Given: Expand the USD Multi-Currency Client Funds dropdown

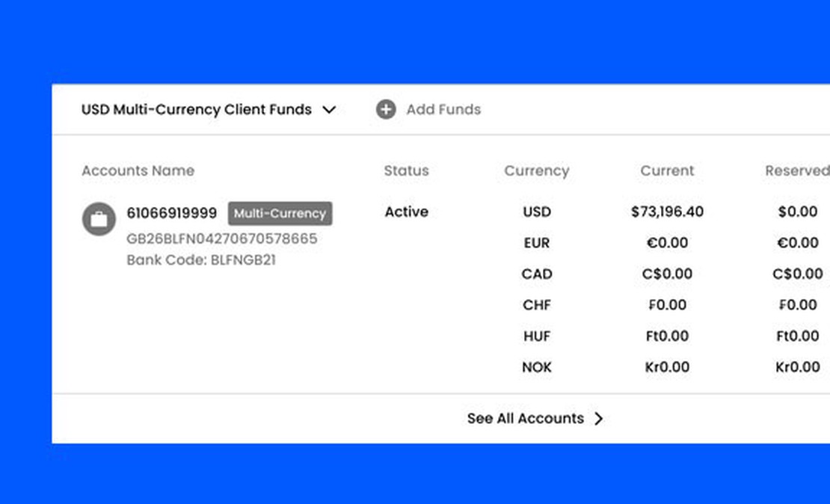Looking at the screenshot, I should (329, 110).
